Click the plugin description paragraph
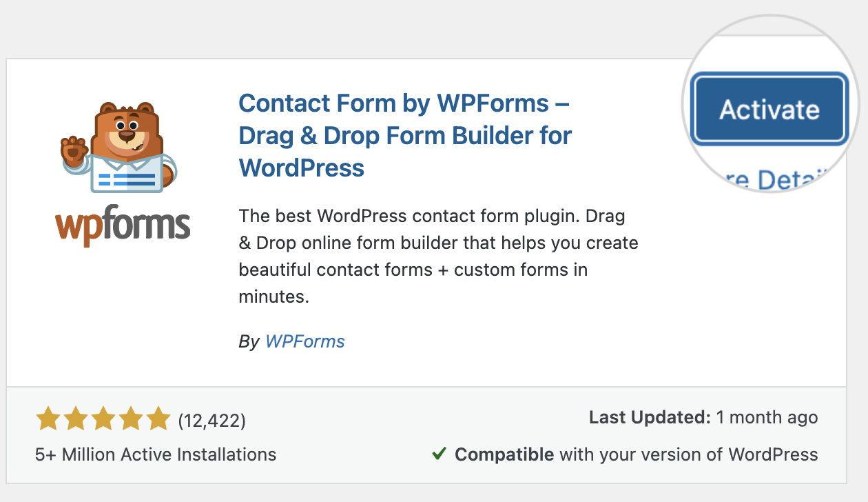Viewport: 868px width, 502px height. click(439, 257)
